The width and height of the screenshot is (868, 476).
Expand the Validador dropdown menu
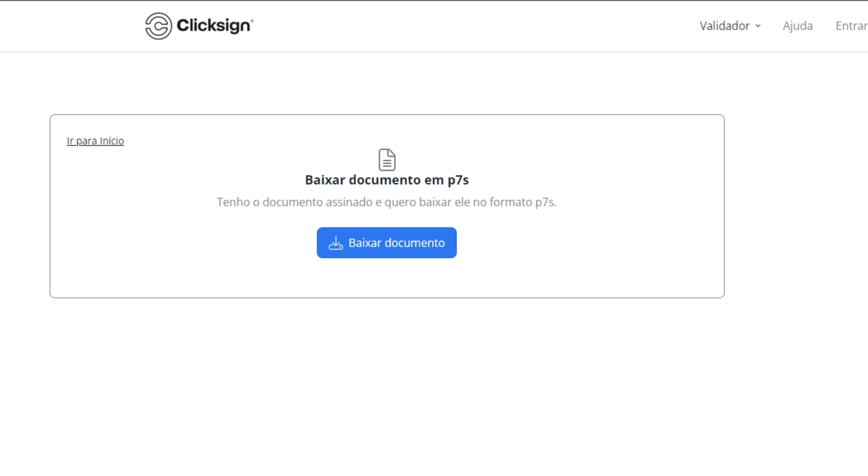coord(730,26)
